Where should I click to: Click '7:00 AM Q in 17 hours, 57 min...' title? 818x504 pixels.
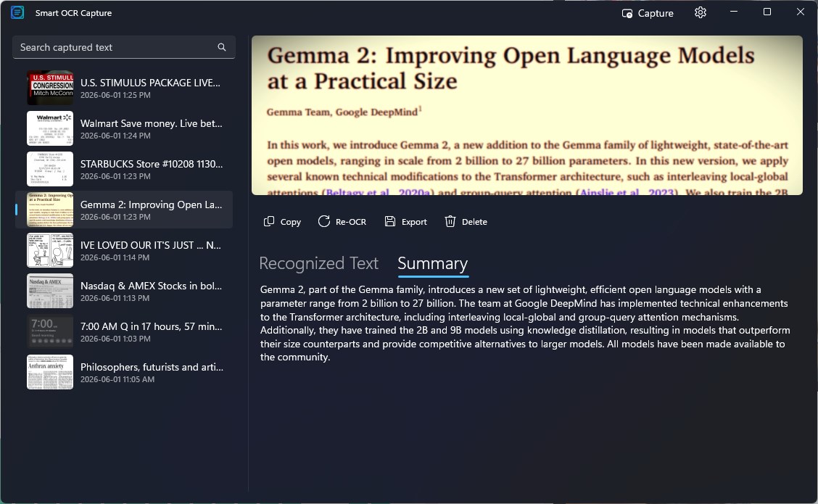[152, 326]
